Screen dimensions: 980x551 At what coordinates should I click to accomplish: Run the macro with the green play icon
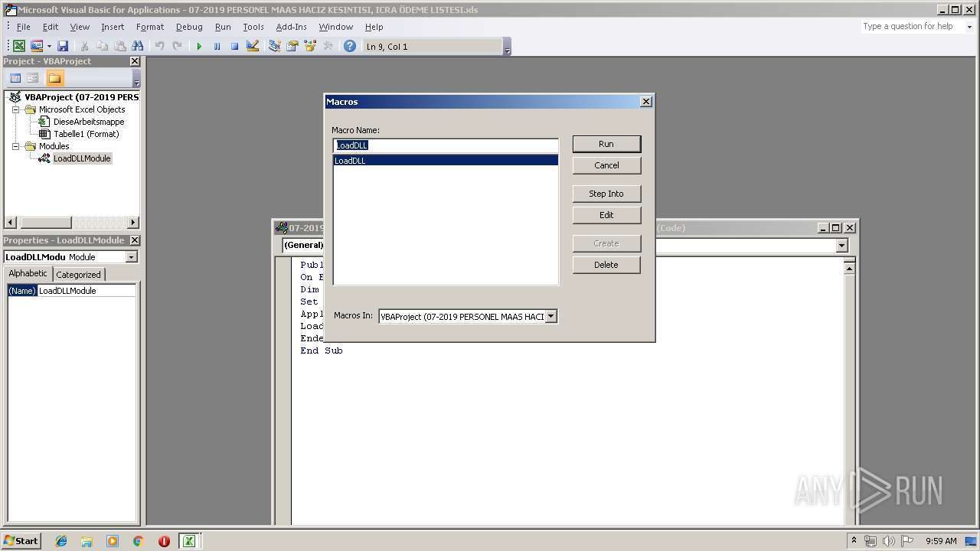click(x=199, y=46)
